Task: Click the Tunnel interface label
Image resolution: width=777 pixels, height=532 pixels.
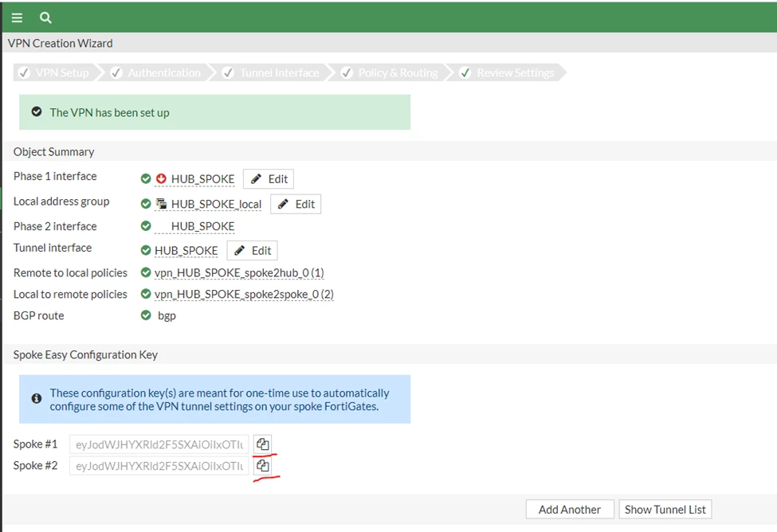Action: (x=53, y=247)
